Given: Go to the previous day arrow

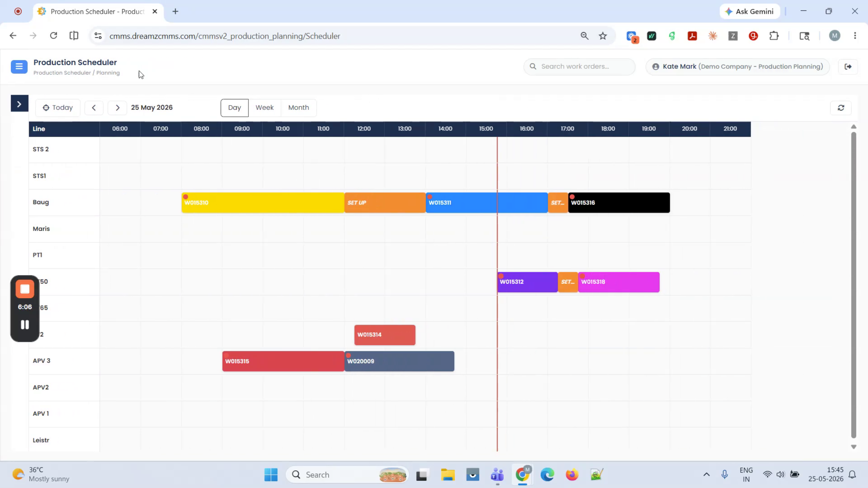Looking at the screenshot, I should [94, 108].
